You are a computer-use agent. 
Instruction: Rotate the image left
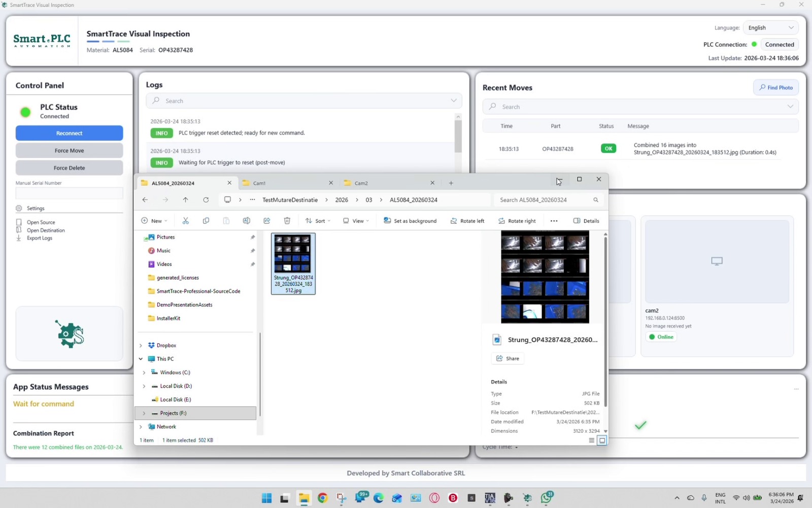click(x=467, y=221)
